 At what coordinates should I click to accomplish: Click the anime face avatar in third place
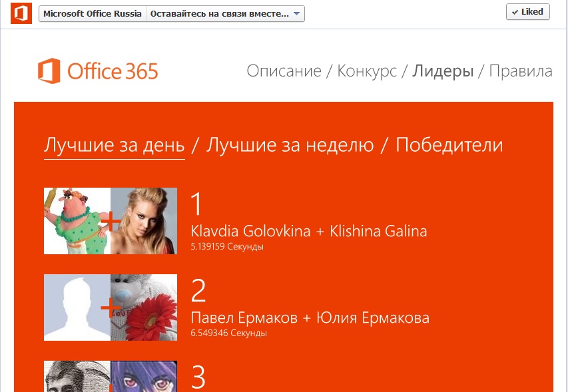(x=144, y=377)
